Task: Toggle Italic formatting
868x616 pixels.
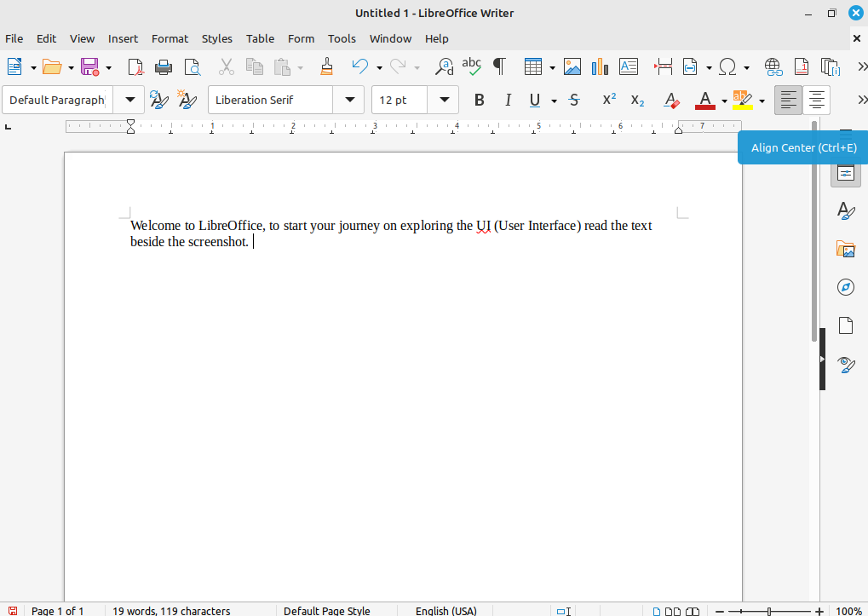Action: (x=508, y=101)
